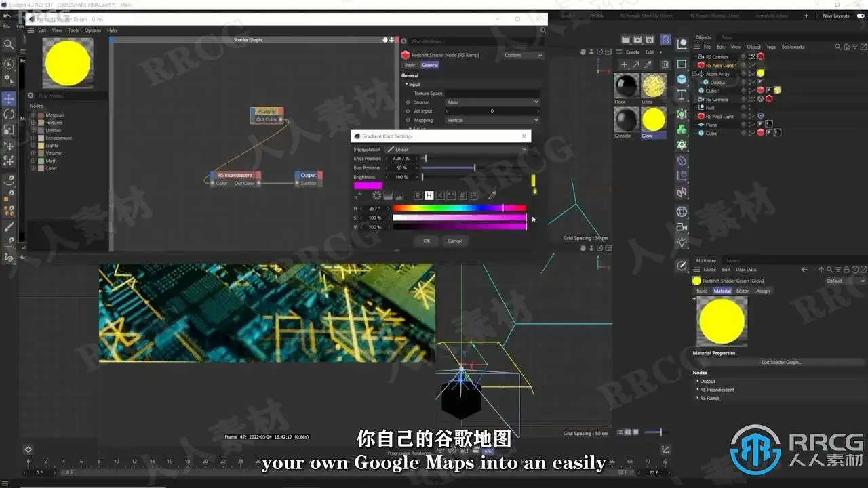Expand the Utilities node category
This screenshot has height=488, width=868.
(x=33, y=130)
